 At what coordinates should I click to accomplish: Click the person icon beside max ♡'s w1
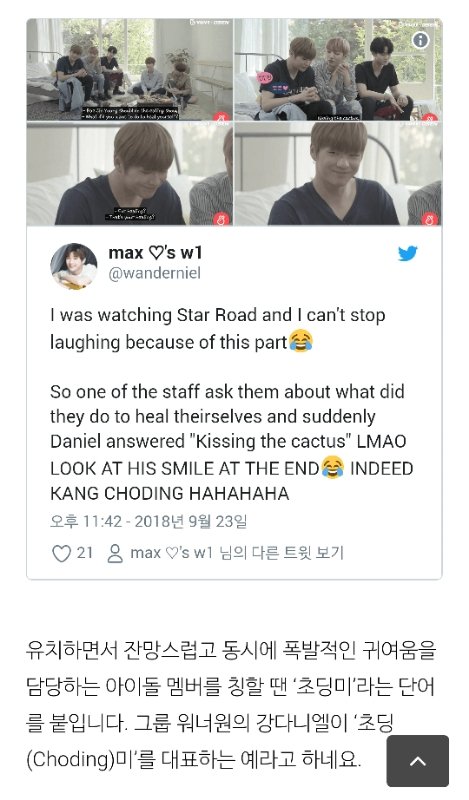pyautogui.click(x=115, y=553)
